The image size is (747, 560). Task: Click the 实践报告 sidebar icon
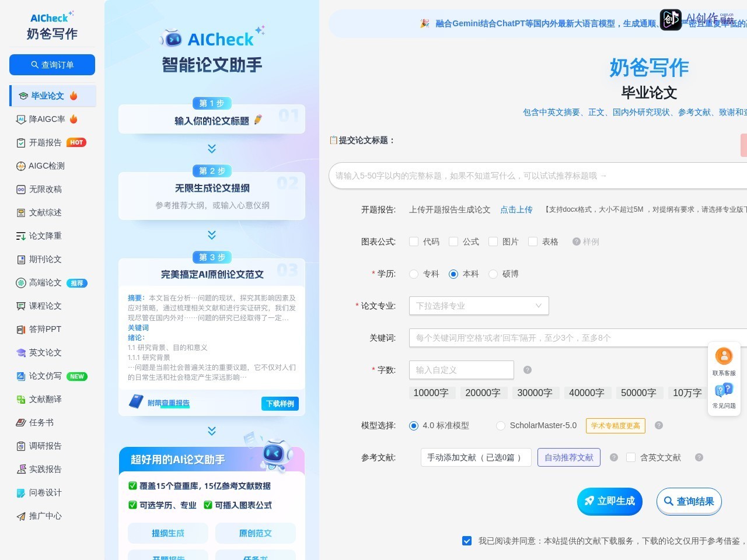pyautogui.click(x=21, y=470)
